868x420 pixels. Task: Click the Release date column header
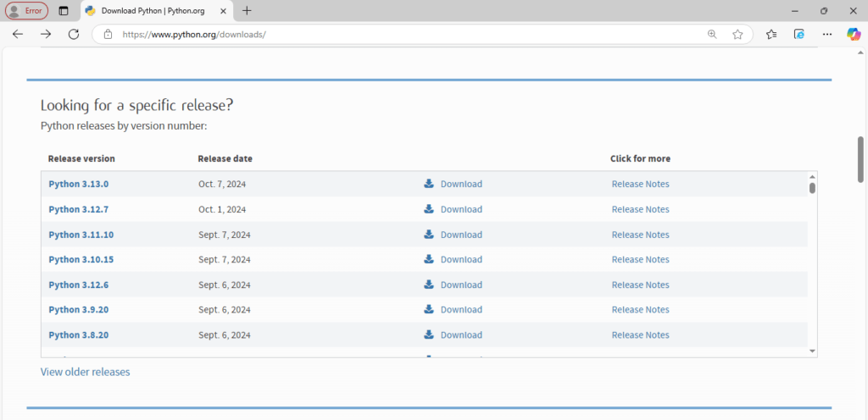[x=225, y=158]
